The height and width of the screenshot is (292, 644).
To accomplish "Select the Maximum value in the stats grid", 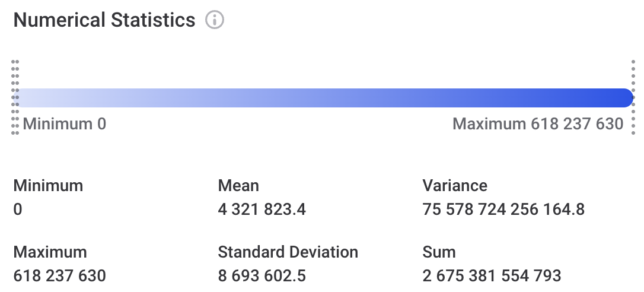I will click(59, 276).
